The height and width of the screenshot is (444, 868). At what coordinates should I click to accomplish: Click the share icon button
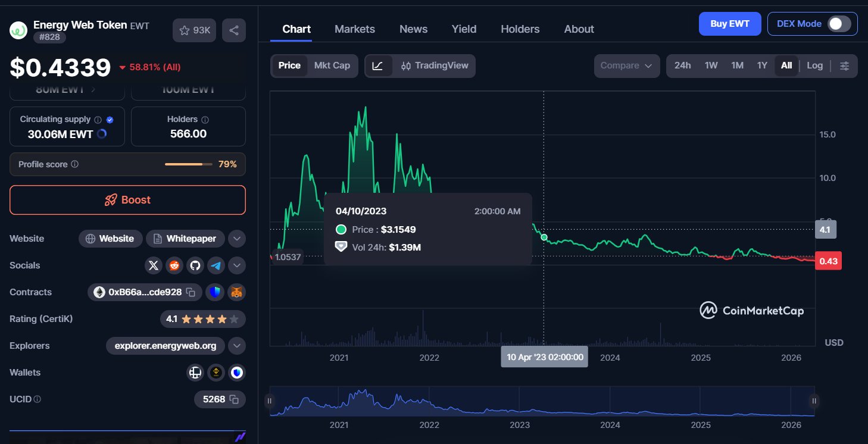pos(234,30)
